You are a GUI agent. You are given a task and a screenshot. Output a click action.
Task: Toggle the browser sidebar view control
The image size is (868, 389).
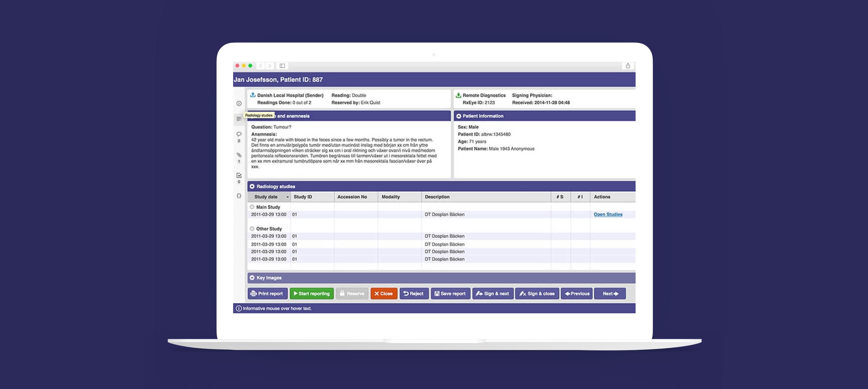(282, 66)
